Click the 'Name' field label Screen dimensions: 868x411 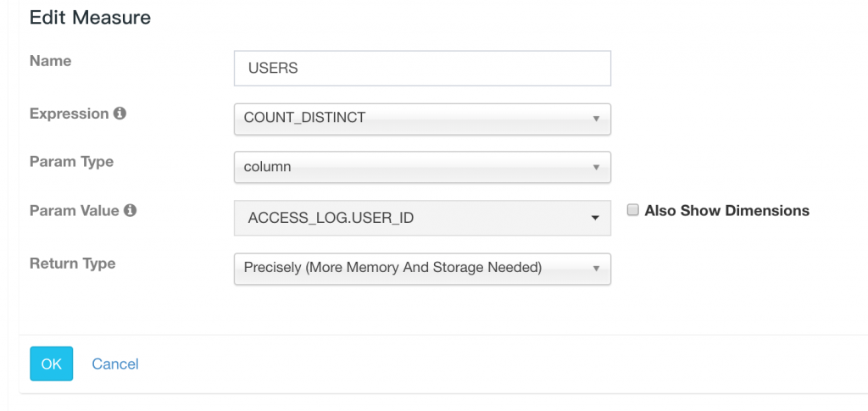coord(51,61)
